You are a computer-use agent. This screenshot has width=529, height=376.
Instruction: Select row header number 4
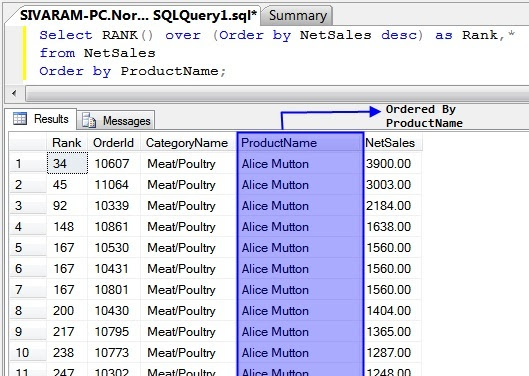pyautogui.click(x=28, y=226)
